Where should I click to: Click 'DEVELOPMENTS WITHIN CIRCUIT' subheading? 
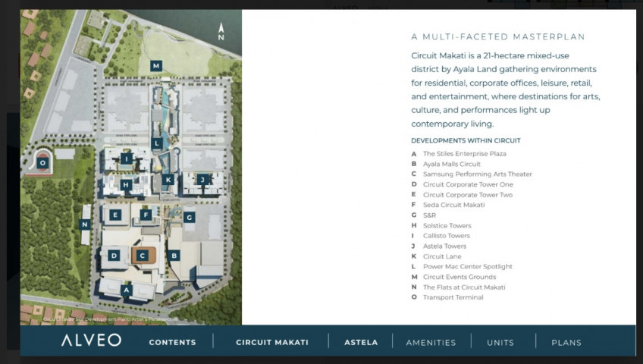(x=466, y=140)
